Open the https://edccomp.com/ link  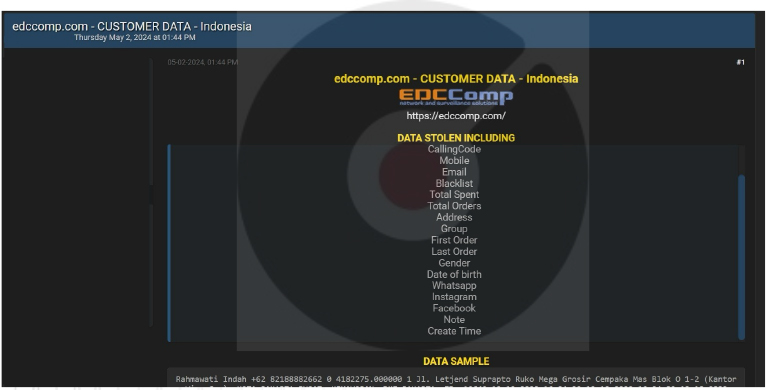coord(456,116)
